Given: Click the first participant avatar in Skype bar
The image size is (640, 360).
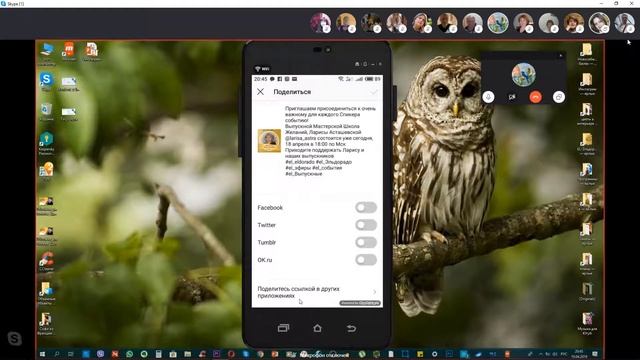Looking at the screenshot, I should click(x=320, y=22).
